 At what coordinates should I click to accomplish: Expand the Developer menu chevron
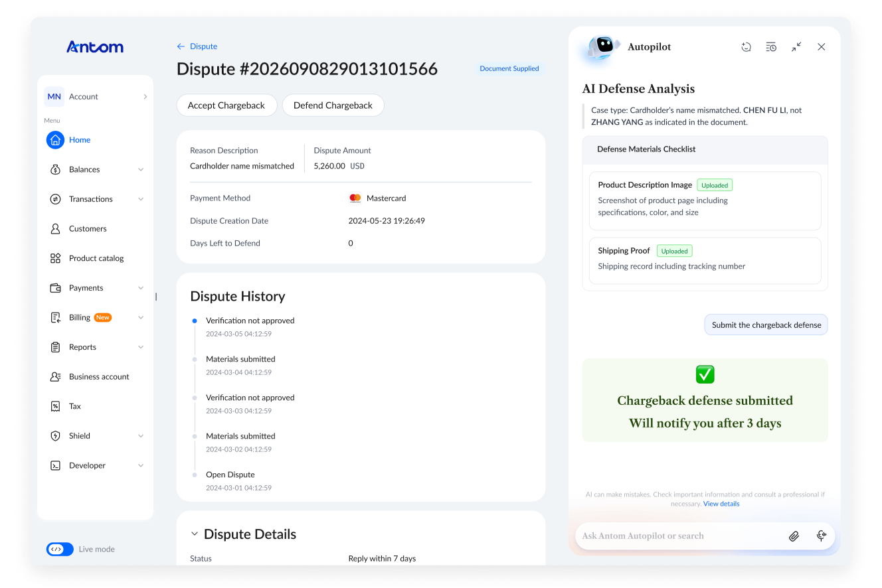tap(141, 465)
